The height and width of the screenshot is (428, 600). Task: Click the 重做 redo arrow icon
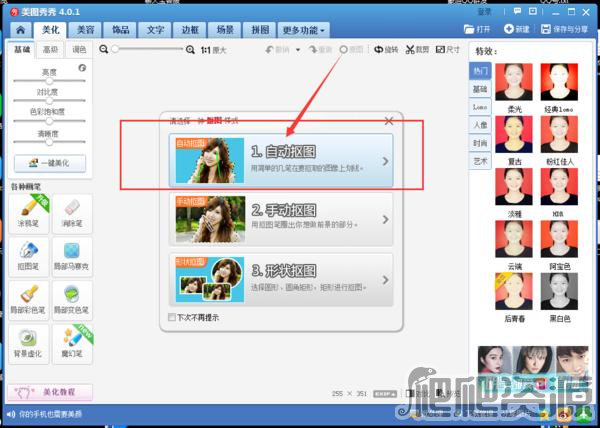(x=313, y=50)
